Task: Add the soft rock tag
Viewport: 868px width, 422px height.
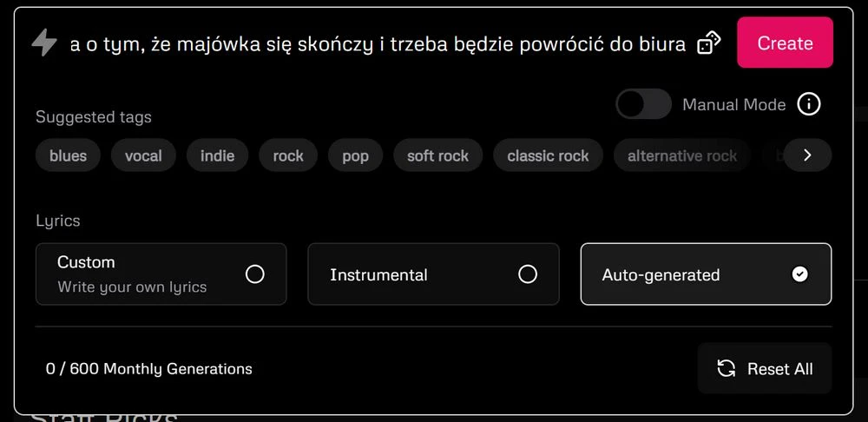Action: point(437,155)
